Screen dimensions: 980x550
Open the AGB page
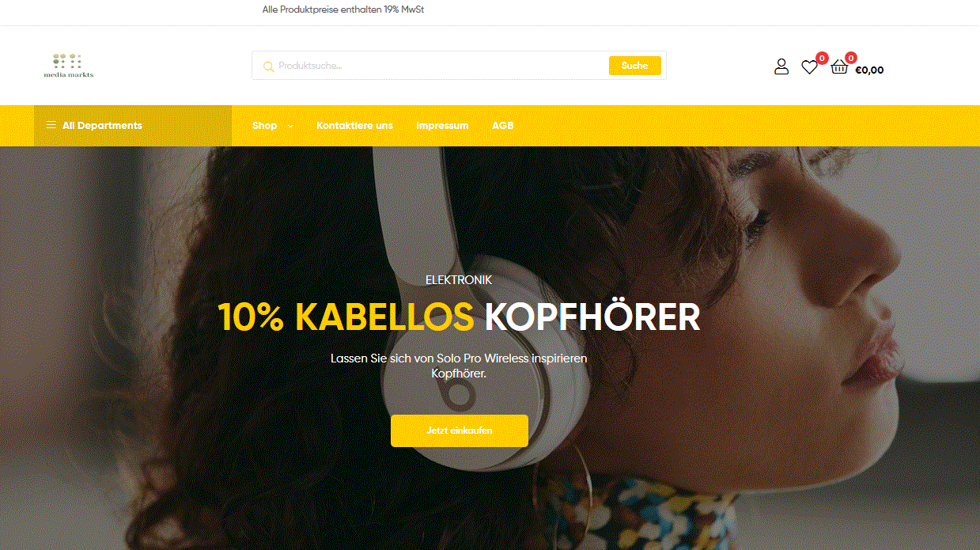pos(502,126)
